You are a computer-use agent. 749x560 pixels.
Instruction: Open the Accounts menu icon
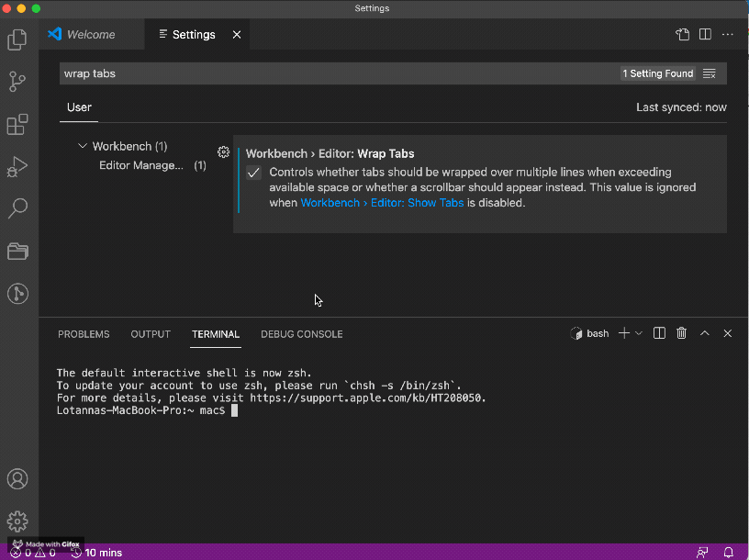click(17, 479)
